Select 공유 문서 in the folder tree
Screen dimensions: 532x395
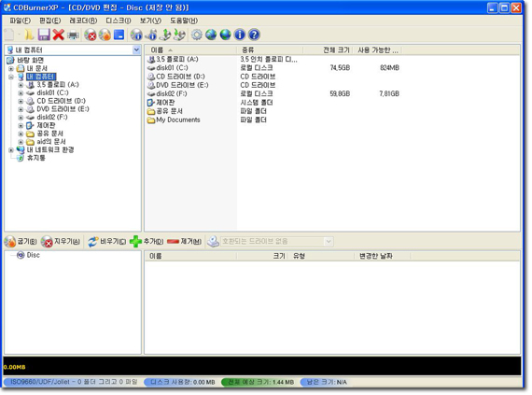pos(49,134)
